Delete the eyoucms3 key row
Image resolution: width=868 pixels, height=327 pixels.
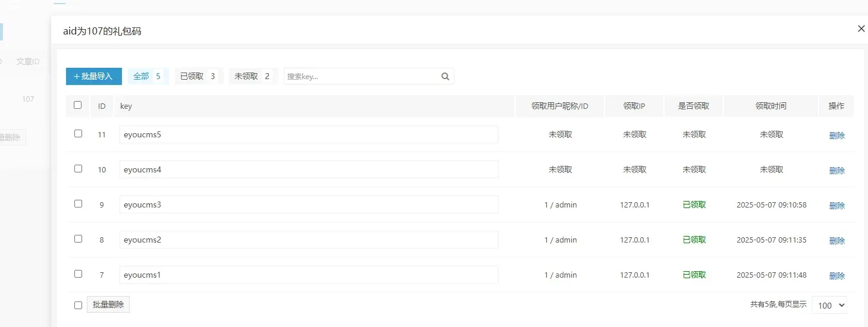pyautogui.click(x=836, y=206)
